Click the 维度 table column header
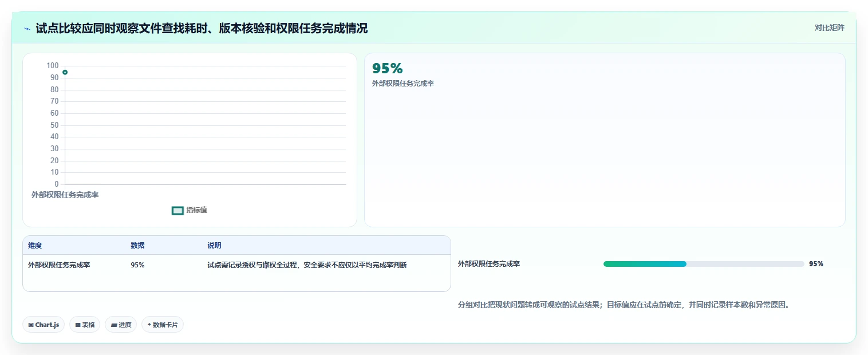The image size is (868, 355). [x=35, y=246]
